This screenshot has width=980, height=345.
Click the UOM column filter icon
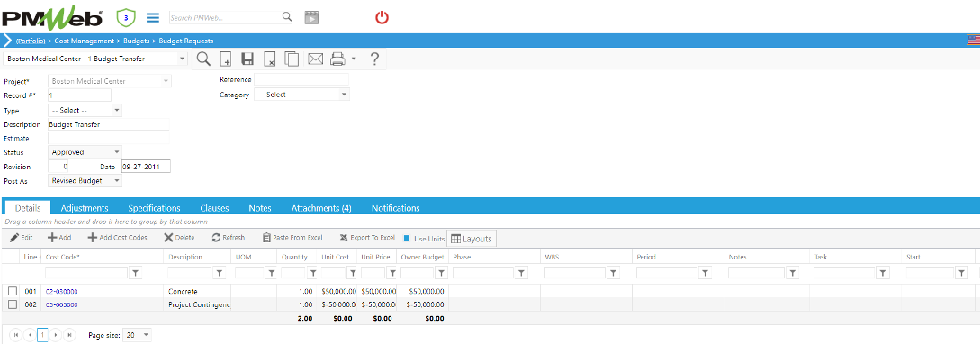coord(271,273)
